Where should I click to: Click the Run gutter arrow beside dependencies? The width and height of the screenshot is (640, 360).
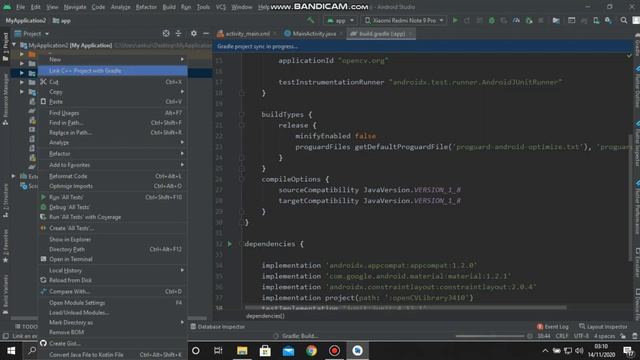pyautogui.click(x=230, y=244)
